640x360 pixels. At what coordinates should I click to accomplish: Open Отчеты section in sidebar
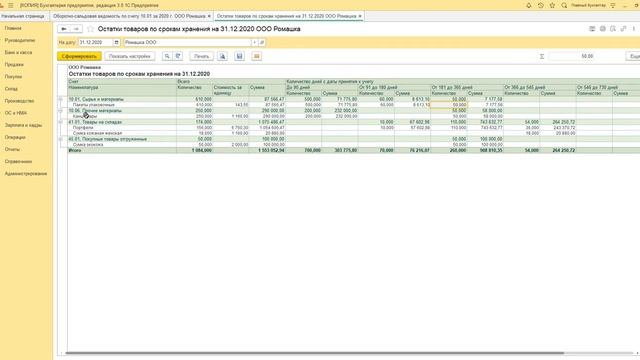point(12,149)
